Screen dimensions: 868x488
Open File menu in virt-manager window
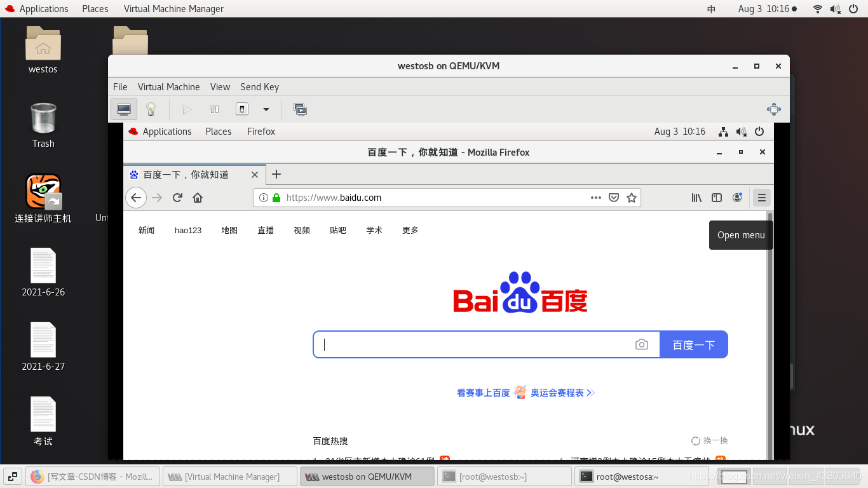120,87
